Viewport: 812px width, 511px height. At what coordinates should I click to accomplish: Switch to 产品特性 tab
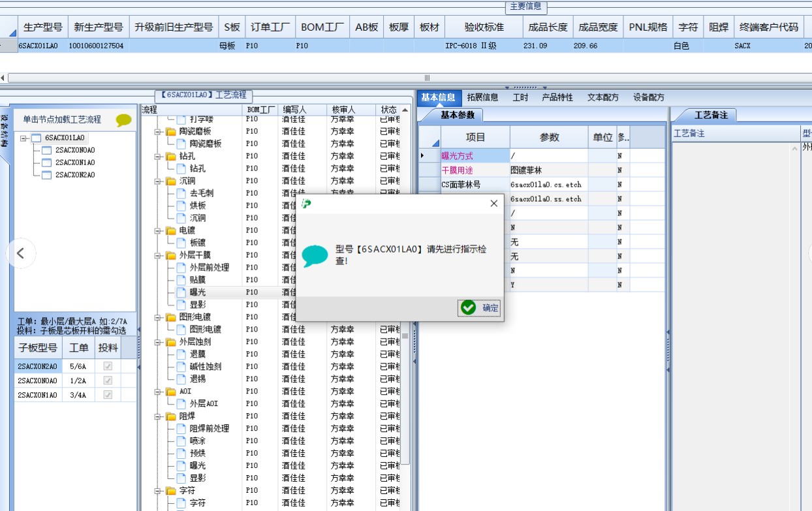pos(557,97)
